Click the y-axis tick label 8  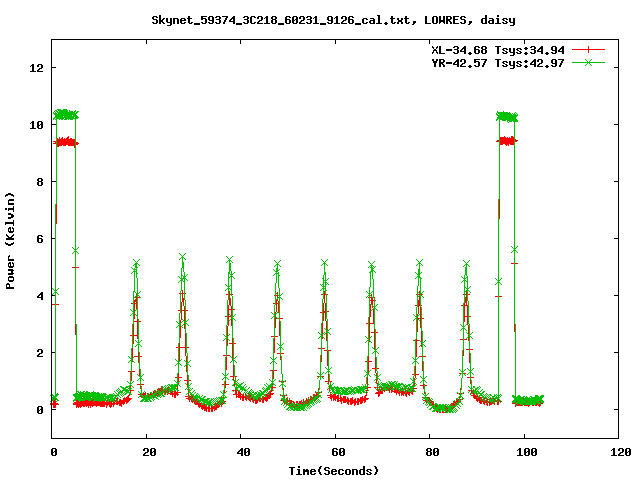[40, 182]
